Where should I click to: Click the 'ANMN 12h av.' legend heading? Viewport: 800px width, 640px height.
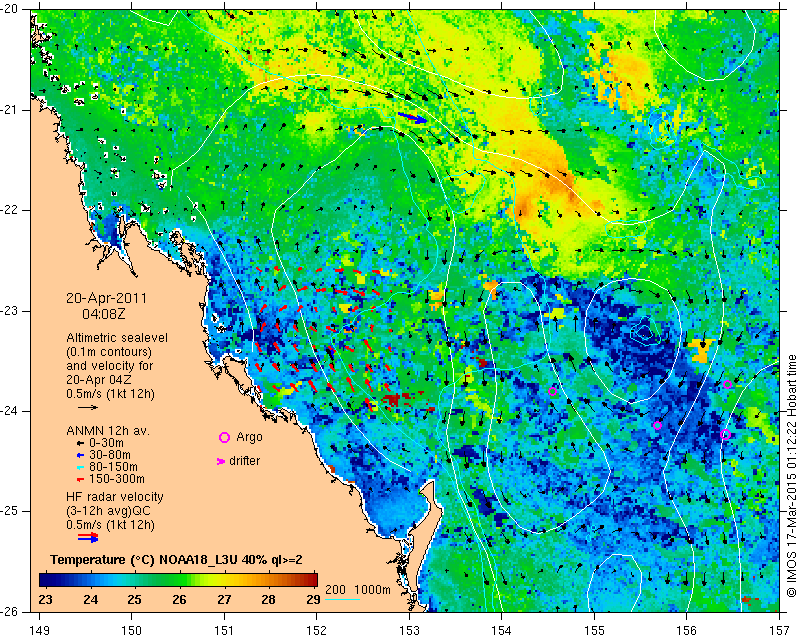108,431
